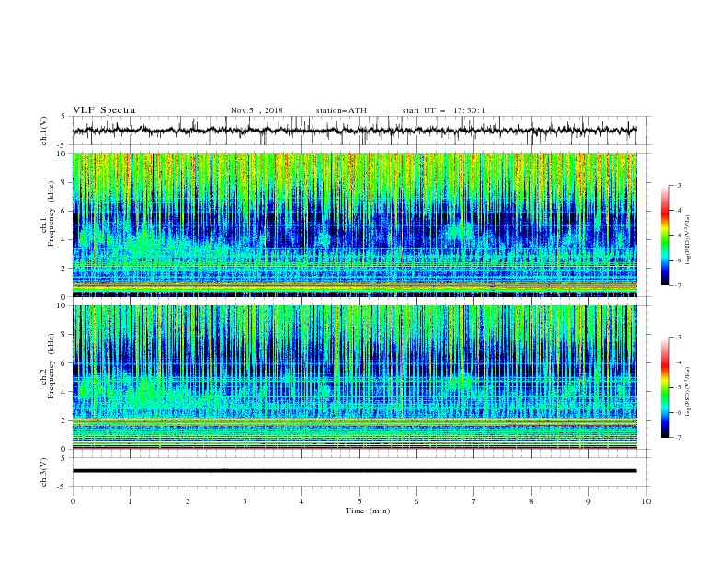728x563 pixels.
Task: Click time axis tick label "5"
Action: coord(359,501)
